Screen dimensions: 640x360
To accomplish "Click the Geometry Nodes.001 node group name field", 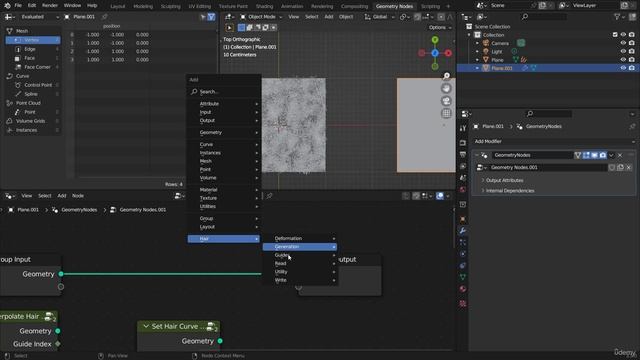I will [548, 167].
